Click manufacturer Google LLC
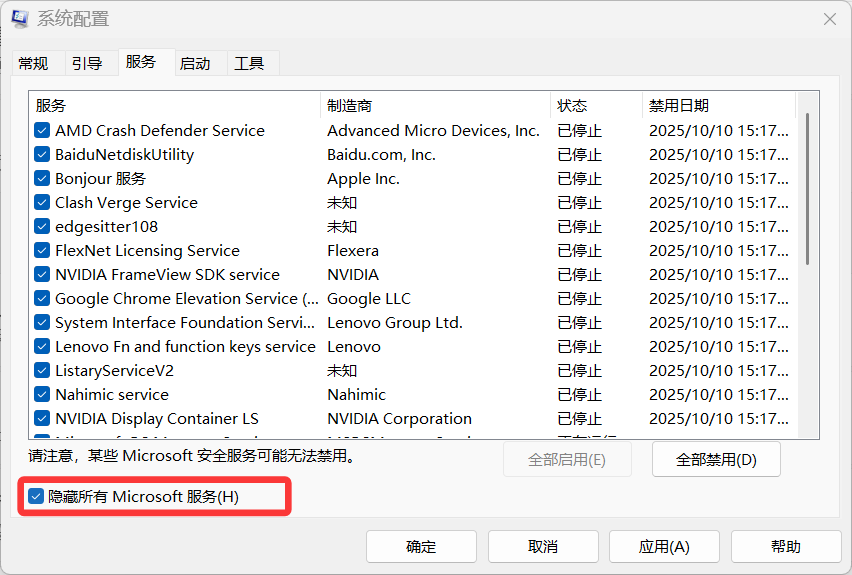Screen dimensions: 852x575 click(x=368, y=299)
